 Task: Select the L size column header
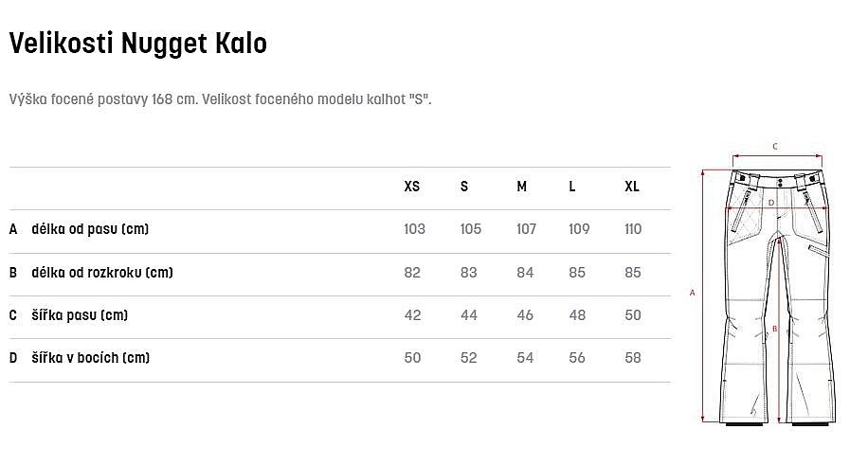pos(571,187)
